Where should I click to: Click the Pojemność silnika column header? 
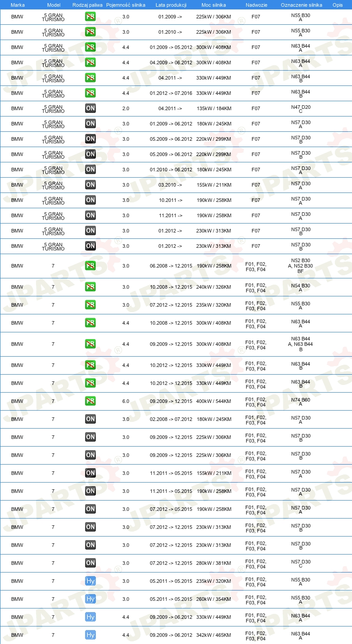point(126,5)
